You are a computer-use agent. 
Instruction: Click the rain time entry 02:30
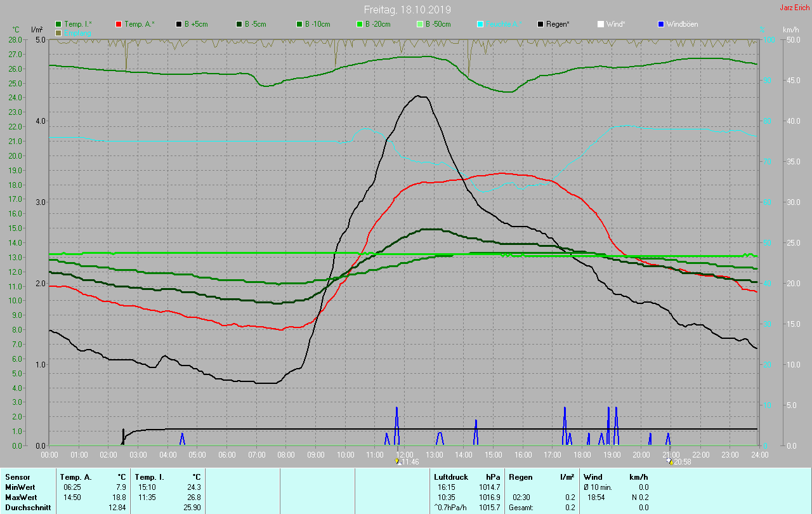point(522,498)
